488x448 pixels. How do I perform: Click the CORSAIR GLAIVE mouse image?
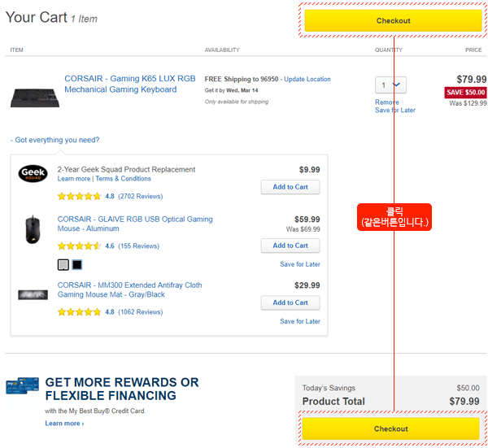pos(33,228)
